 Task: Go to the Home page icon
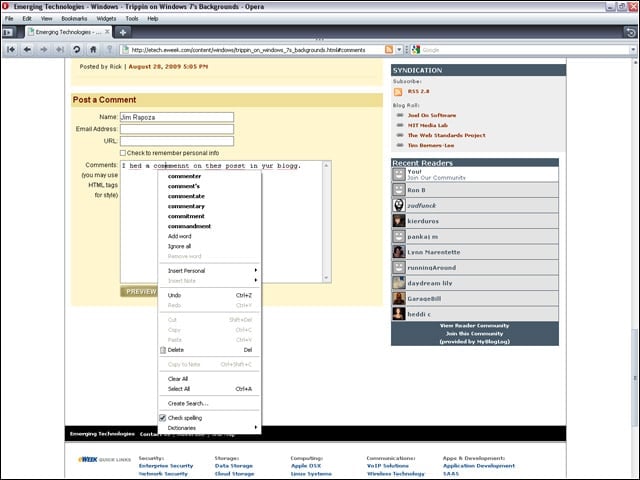pyautogui.click(x=93, y=50)
